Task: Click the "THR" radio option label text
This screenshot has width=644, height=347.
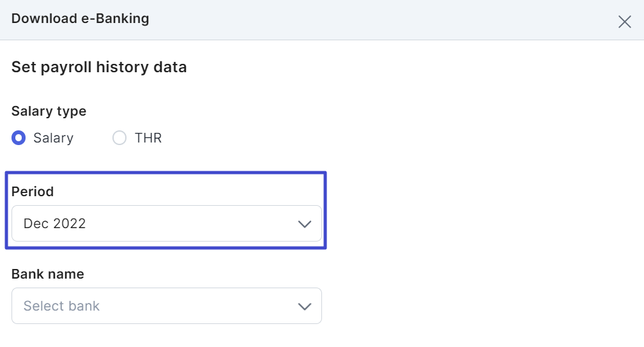Action: click(148, 138)
